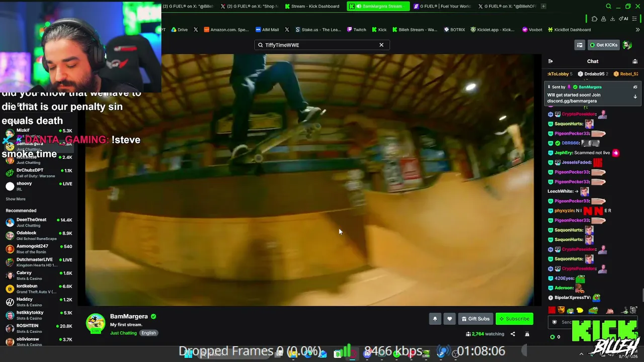Collapse the chat panel with arrow icon
The height and width of the screenshot is (362, 644).
550,61
